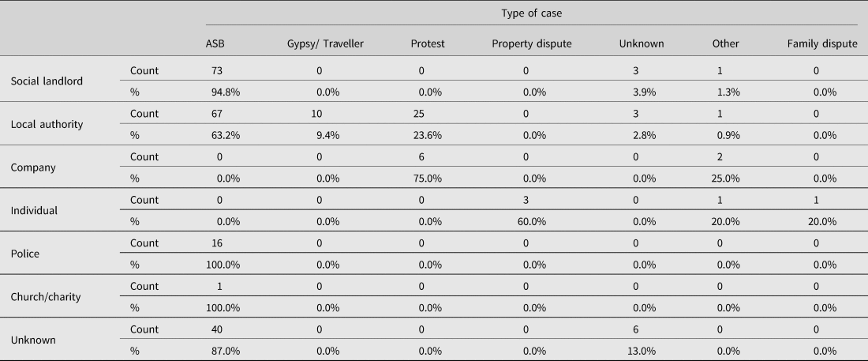The height and width of the screenshot is (361, 868).
Task: Click the 60.0% Property dispute cell
Action: pyautogui.click(x=531, y=222)
